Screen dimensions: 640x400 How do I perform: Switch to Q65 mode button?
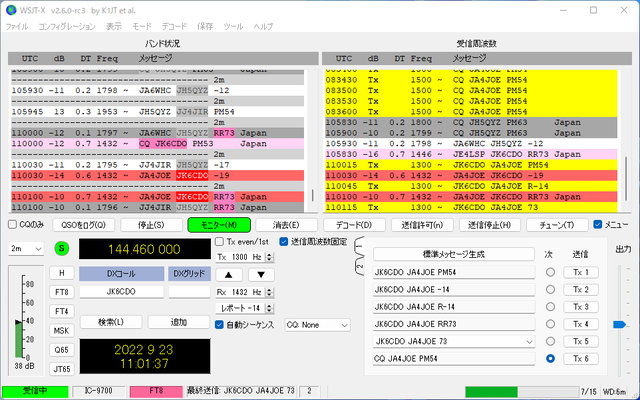[62, 350]
